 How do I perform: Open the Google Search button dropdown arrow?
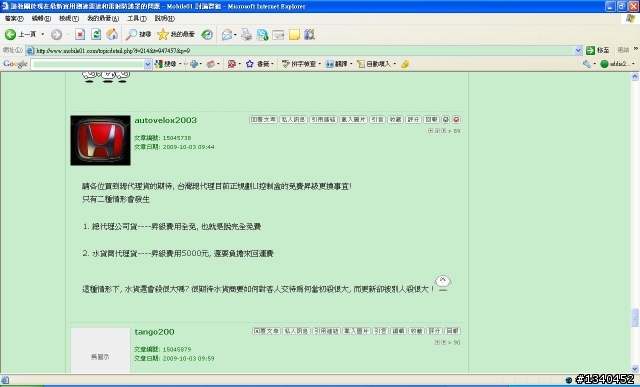(180, 64)
